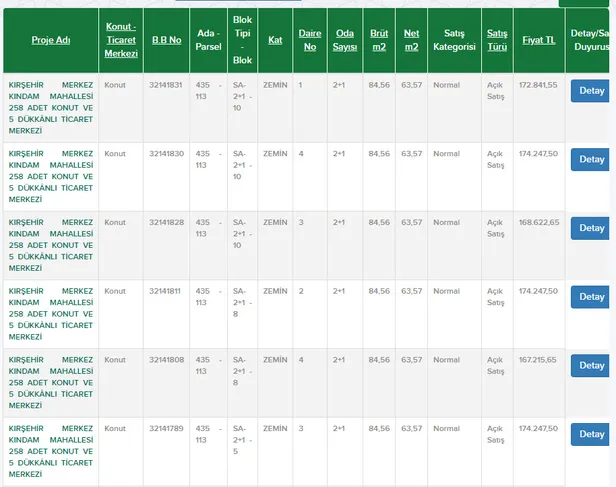Sort by Oda Sayısı column
The height and width of the screenshot is (487, 616).
coord(344,40)
